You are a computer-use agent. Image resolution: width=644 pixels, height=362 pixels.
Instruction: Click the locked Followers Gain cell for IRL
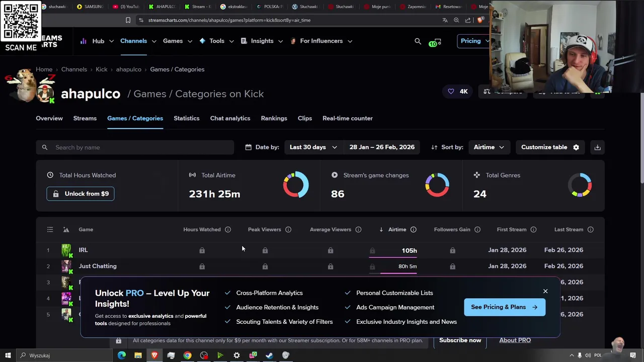point(452,250)
